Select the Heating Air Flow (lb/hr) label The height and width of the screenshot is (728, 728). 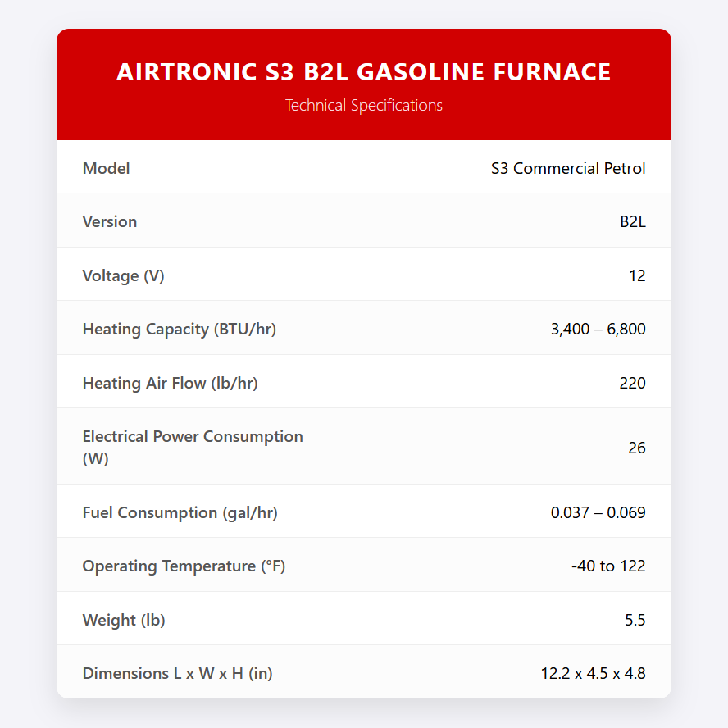pyautogui.click(x=170, y=383)
